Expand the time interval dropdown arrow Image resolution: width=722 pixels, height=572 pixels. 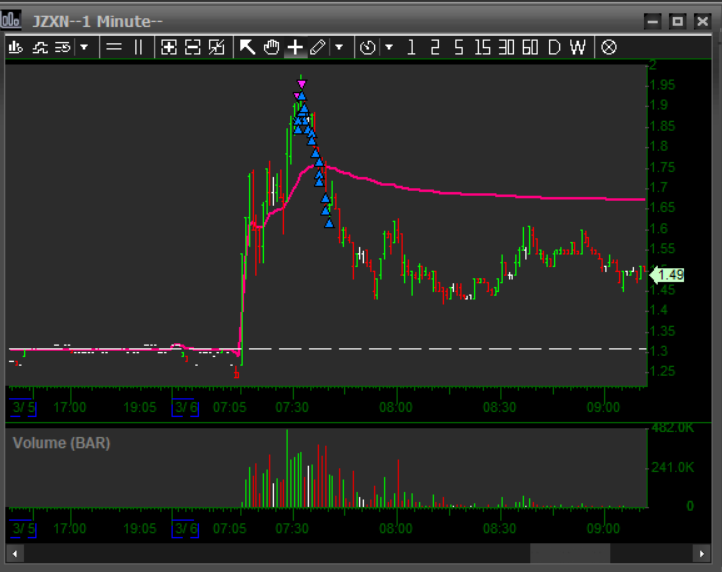tap(389, 47)
